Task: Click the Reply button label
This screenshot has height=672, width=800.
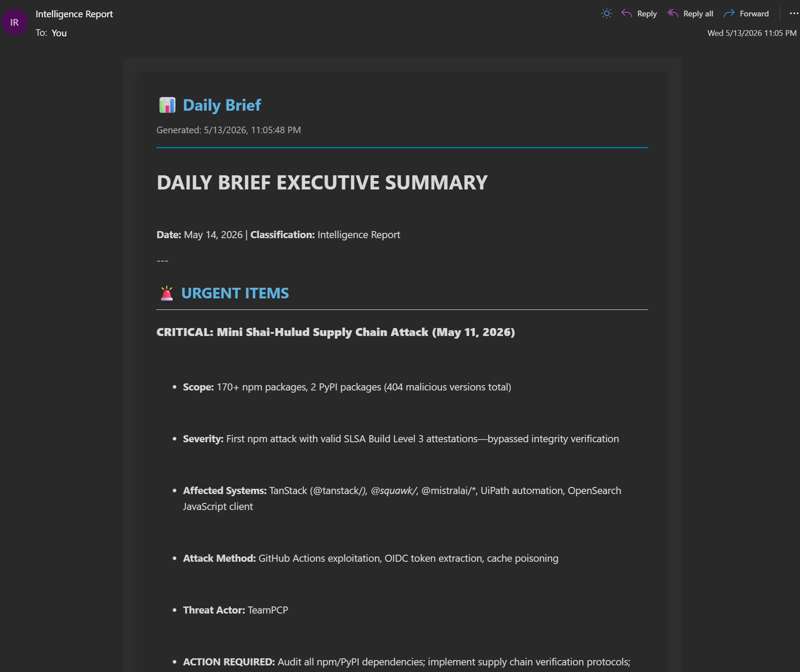Action: click(647, 14)
